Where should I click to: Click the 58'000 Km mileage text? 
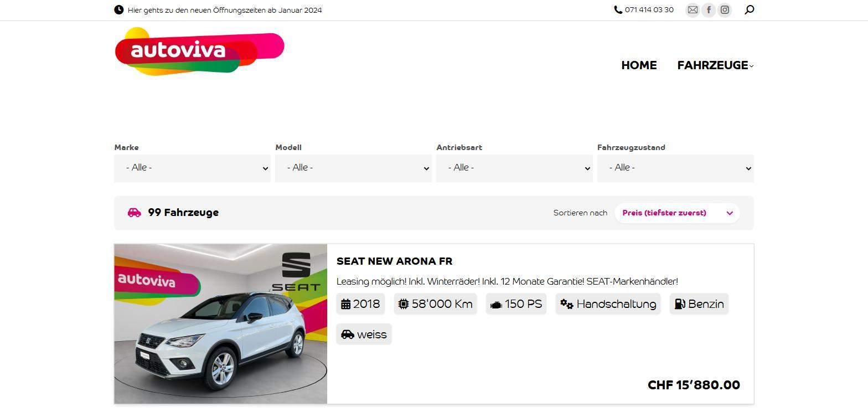[442, 304]
